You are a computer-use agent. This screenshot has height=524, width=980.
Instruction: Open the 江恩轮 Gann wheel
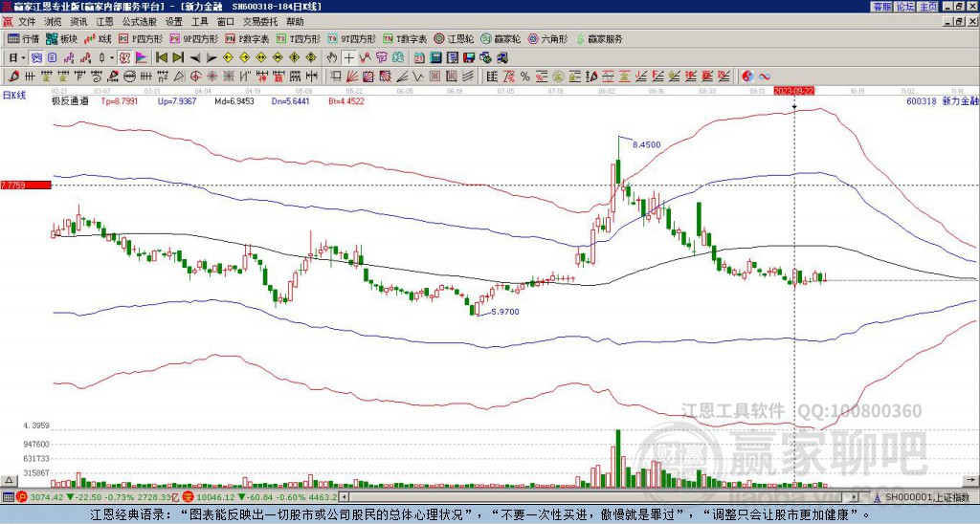(454, 38)
